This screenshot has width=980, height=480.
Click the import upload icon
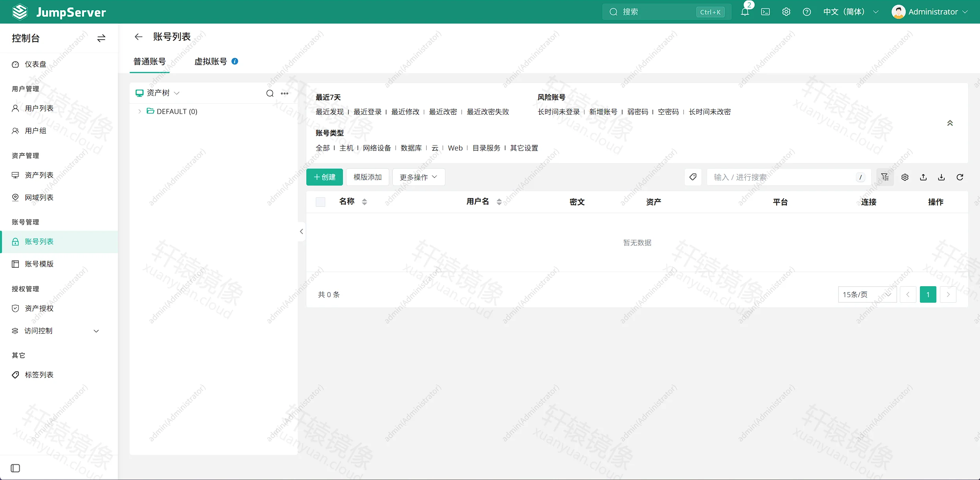point(923,177)
